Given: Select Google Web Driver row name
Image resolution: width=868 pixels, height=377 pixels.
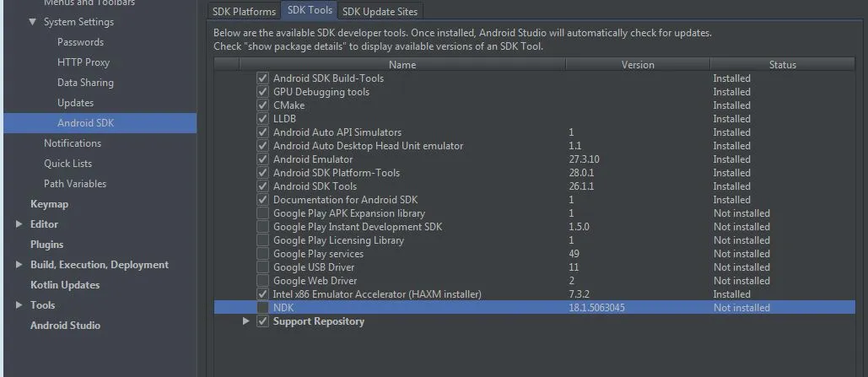Looking at the screenshot, I should click(315, 281).
